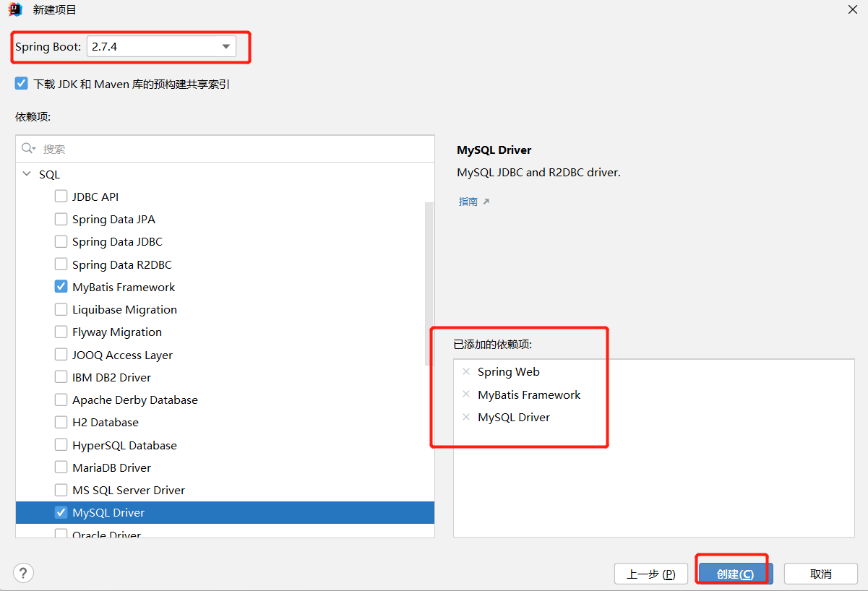Click the 取消 (Cancel) button
Screen dimensions: 868x591
coord(820,574)
